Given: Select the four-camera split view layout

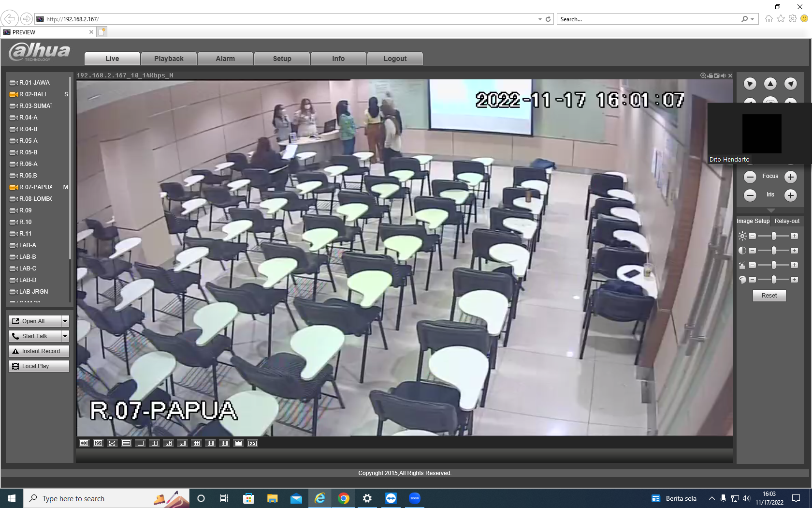Looking at the screenshot, I should (x=155, y=443).
